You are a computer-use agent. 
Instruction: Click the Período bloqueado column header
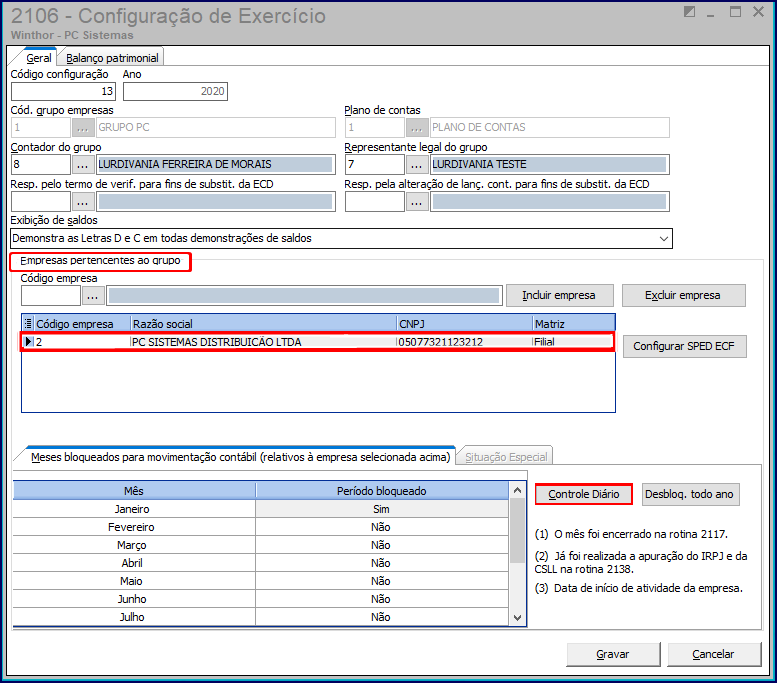click(x=382, y=491)
